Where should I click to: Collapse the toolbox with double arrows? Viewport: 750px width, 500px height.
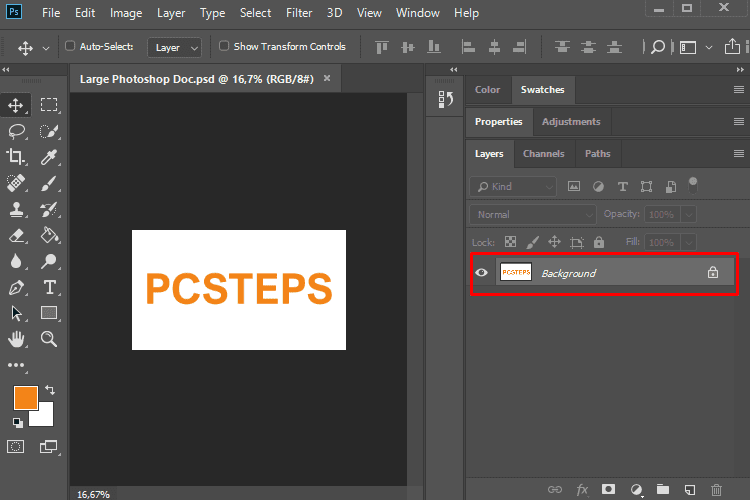(x=6, y=70)
